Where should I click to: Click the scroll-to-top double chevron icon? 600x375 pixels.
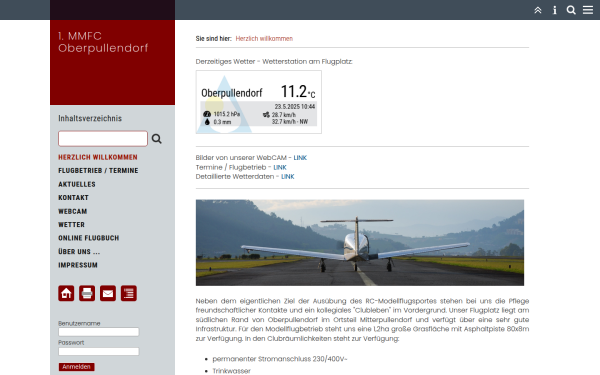tap(538, 10)
